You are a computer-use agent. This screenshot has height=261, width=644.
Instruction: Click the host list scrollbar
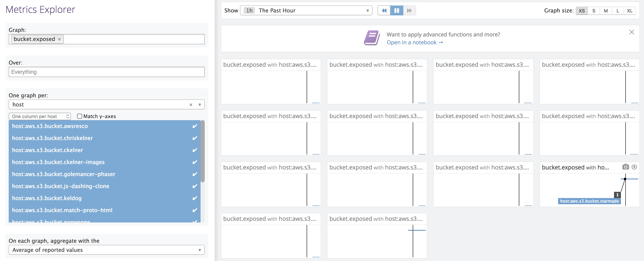click(x=202, y=151)
